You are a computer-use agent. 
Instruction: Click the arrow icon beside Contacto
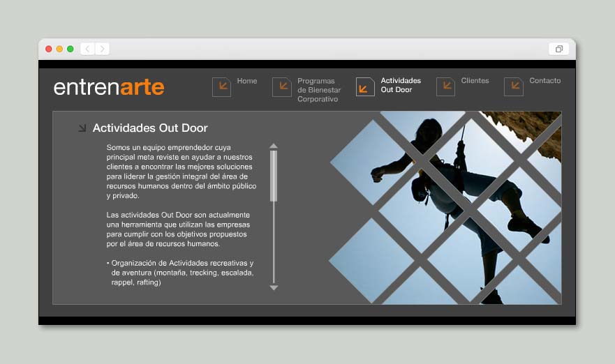[513, 86]
